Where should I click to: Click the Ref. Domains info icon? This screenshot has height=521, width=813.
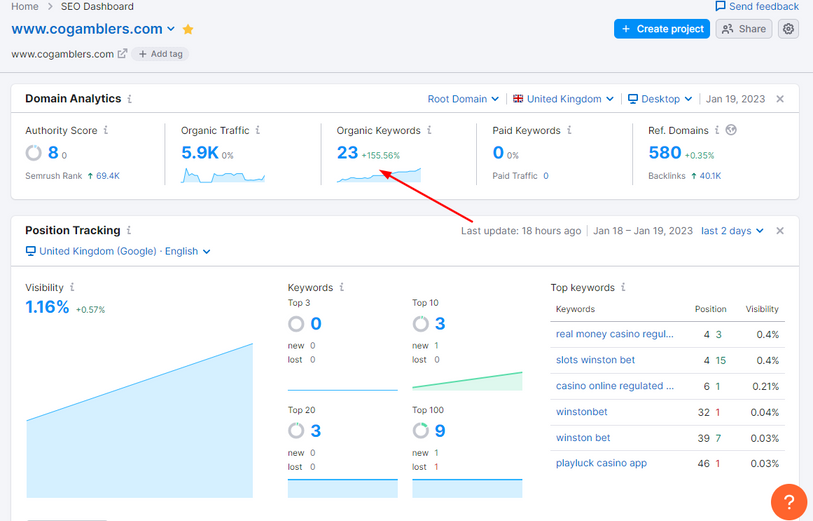coord(717,130)
